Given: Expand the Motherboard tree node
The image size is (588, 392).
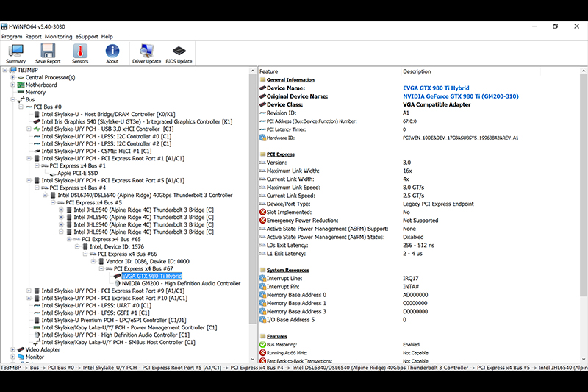Looking at the screenshot, I should pos(12,85).
